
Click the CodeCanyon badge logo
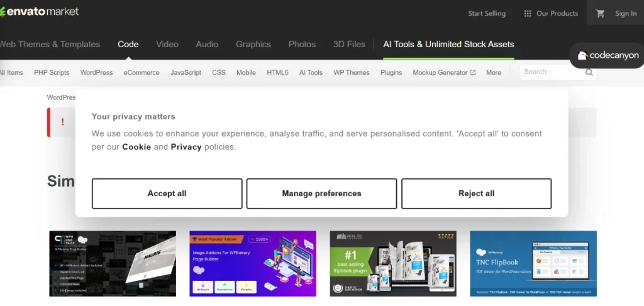[608, 55]
